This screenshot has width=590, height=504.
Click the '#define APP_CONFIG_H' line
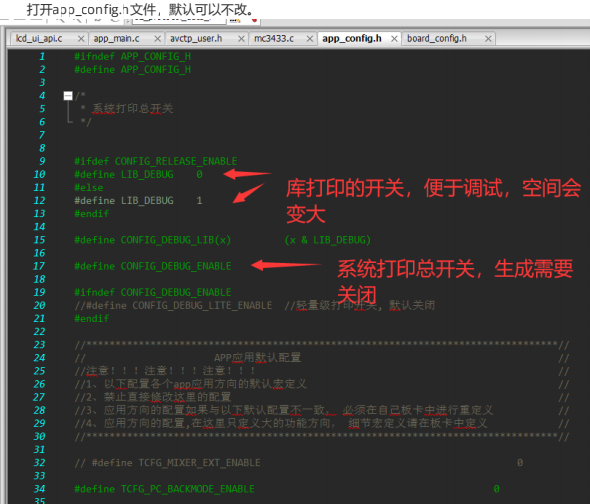point(132,70)
